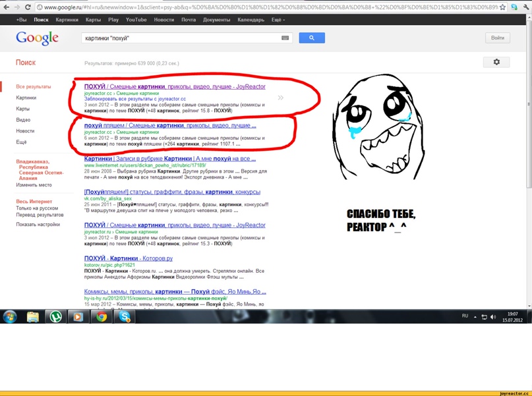Open Skype from the taskbar
Image resolution: width=532 pixels, height=396 pixels.
[125, 317]
